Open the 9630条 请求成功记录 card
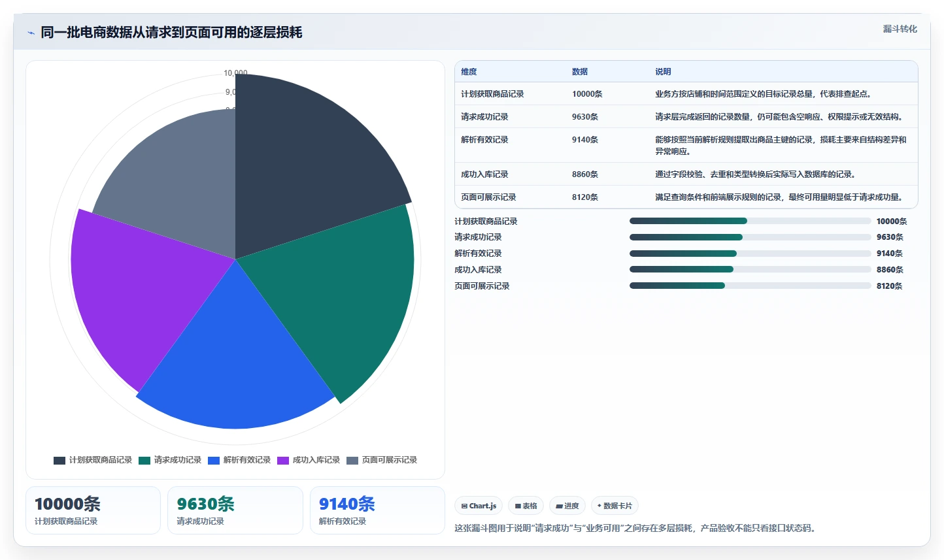Image resolution: width=944 pixels, height=560 pixels. [x=235, y=510]
